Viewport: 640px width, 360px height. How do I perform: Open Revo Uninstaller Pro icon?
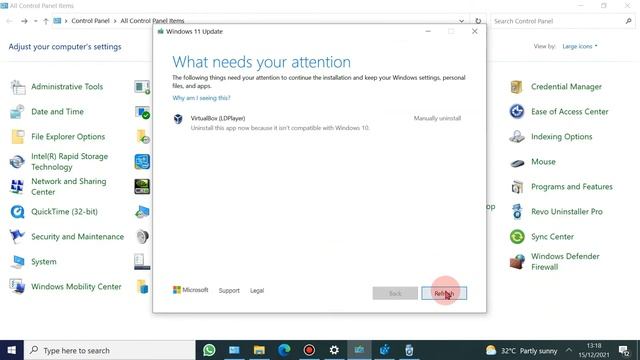[x=517, y=212]
